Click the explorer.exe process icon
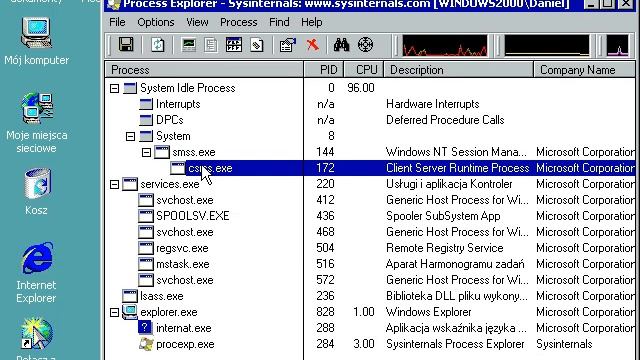 click(130, 312)
